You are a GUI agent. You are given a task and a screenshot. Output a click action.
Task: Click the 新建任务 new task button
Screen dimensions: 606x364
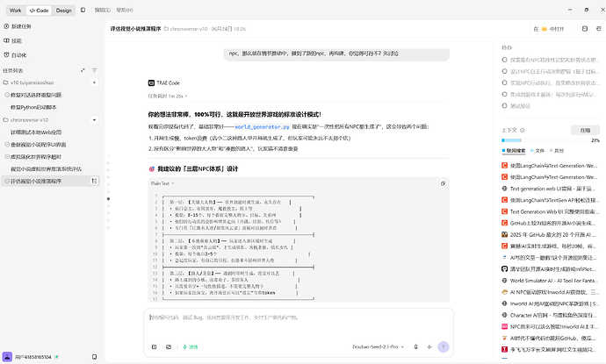(x=18, y=26)
